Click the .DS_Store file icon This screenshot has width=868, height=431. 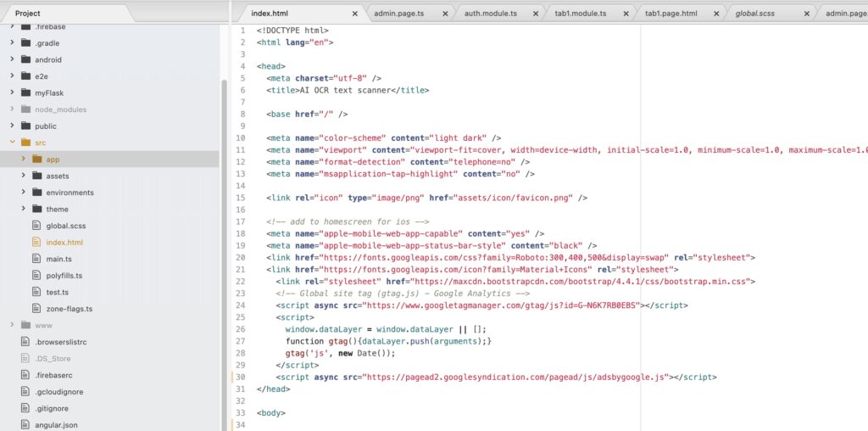(x=25, y=358)
